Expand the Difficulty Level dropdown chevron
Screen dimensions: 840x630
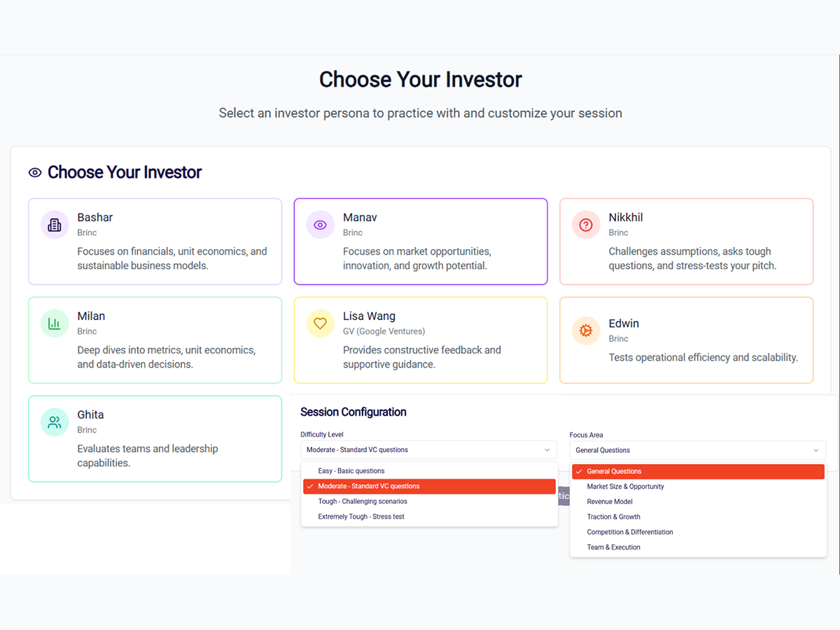(x=547, y=450)
